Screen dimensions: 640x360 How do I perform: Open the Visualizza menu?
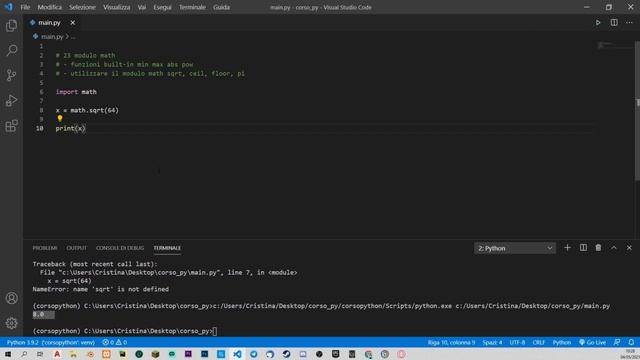click(116, 7)
